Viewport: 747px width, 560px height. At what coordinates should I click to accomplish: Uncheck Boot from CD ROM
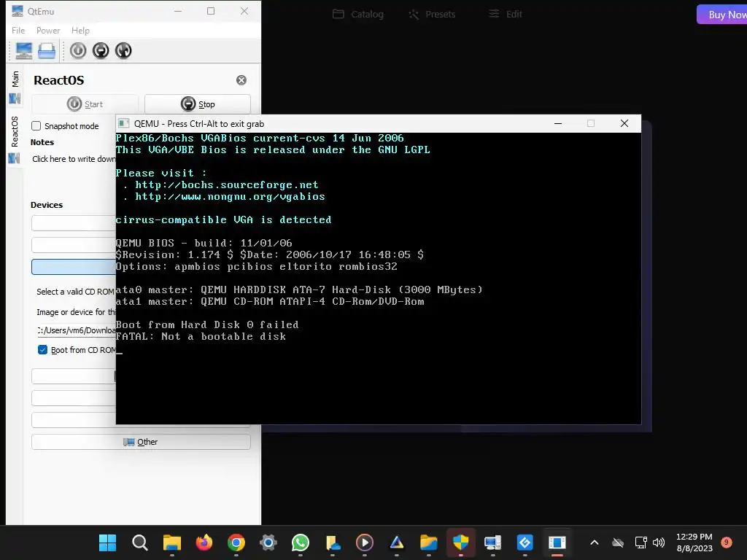pos(42,350)
